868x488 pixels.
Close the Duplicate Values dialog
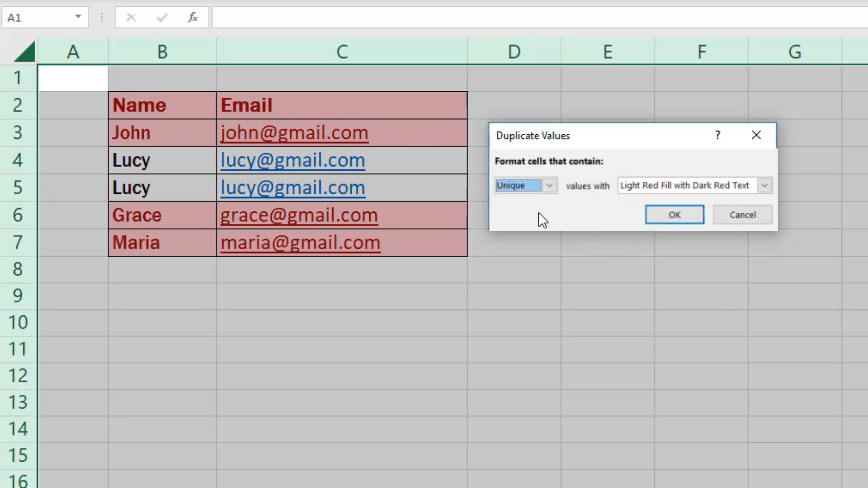click(x=756, y=135)
